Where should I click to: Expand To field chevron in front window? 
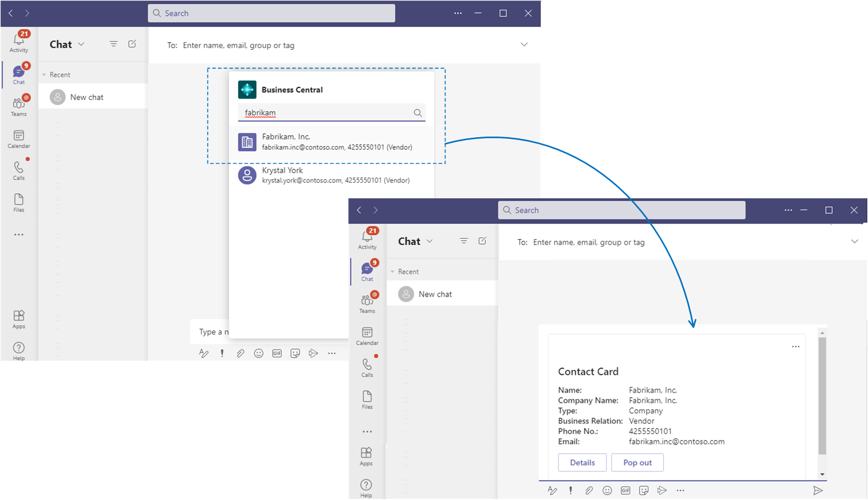(x=854, y=241)
